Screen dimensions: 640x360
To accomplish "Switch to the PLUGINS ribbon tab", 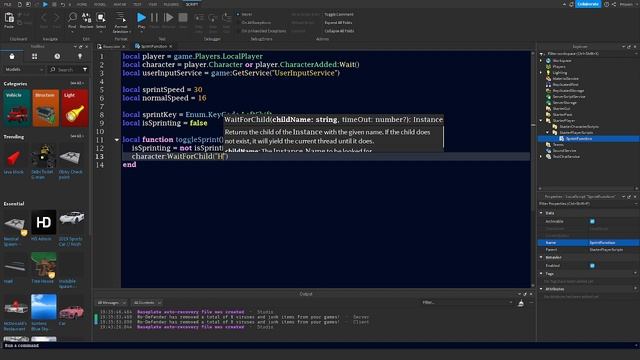I will pyautogui.click(x=171, y=4).
